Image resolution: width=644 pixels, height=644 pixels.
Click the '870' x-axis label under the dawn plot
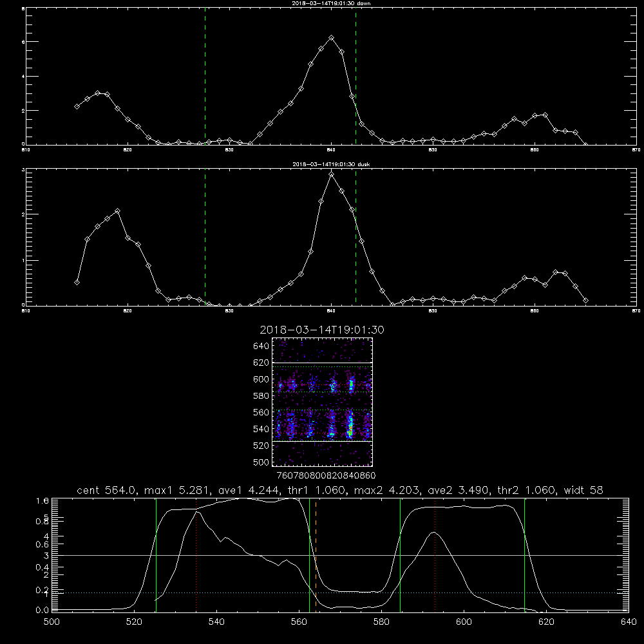(636, 150)
